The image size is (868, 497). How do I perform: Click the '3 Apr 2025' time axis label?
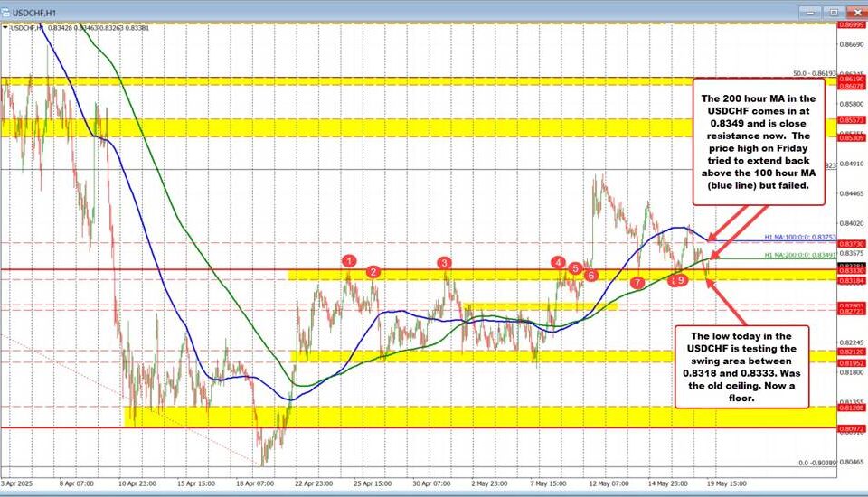pos(17,483)
